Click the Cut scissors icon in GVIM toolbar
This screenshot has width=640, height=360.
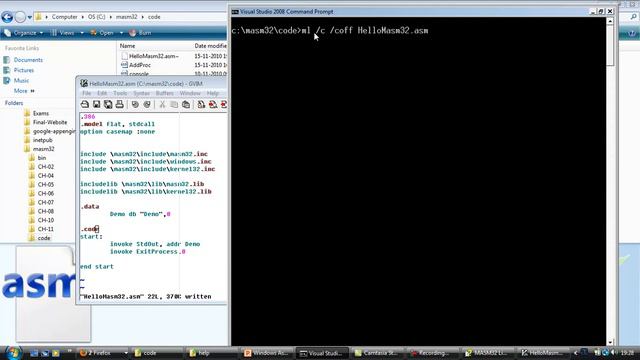pos(162,104)
